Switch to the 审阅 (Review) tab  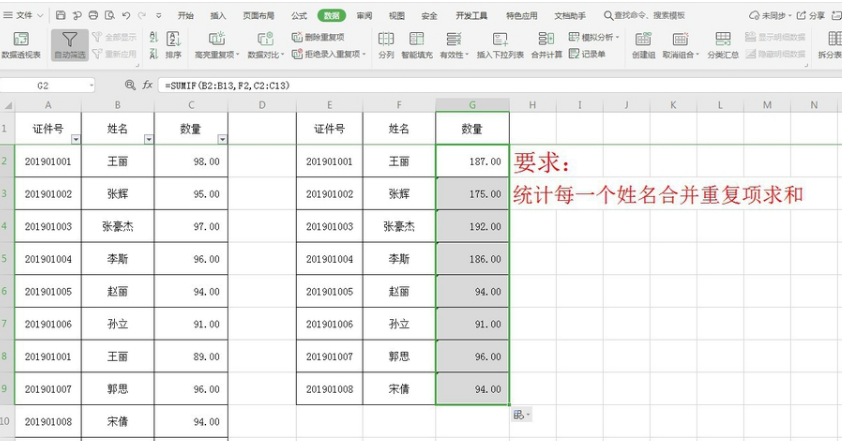(x=364, y=16)
